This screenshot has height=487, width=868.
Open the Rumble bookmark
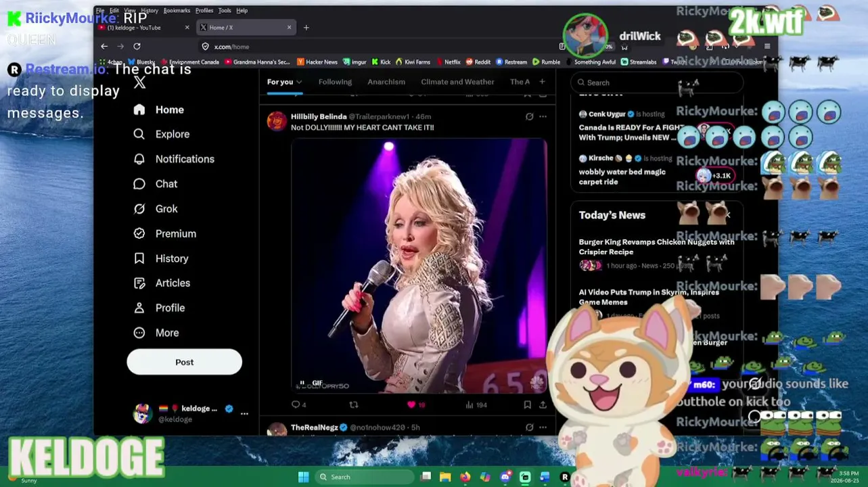[546, 62]
